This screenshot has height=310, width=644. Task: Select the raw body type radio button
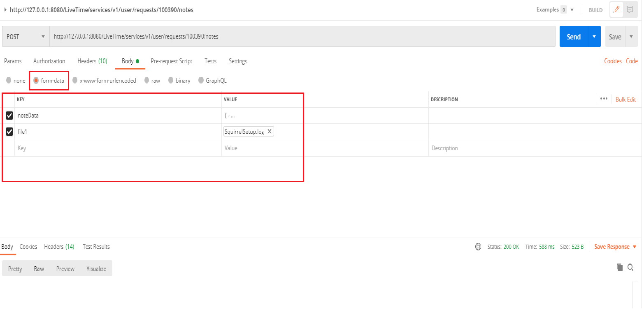pos(147,81)
